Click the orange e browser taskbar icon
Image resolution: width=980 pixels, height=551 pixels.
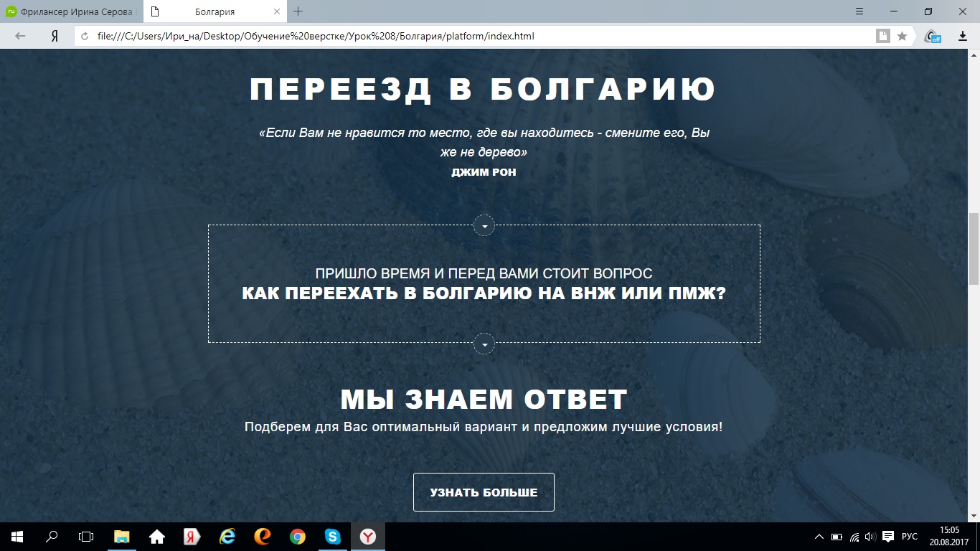(263, 537)
